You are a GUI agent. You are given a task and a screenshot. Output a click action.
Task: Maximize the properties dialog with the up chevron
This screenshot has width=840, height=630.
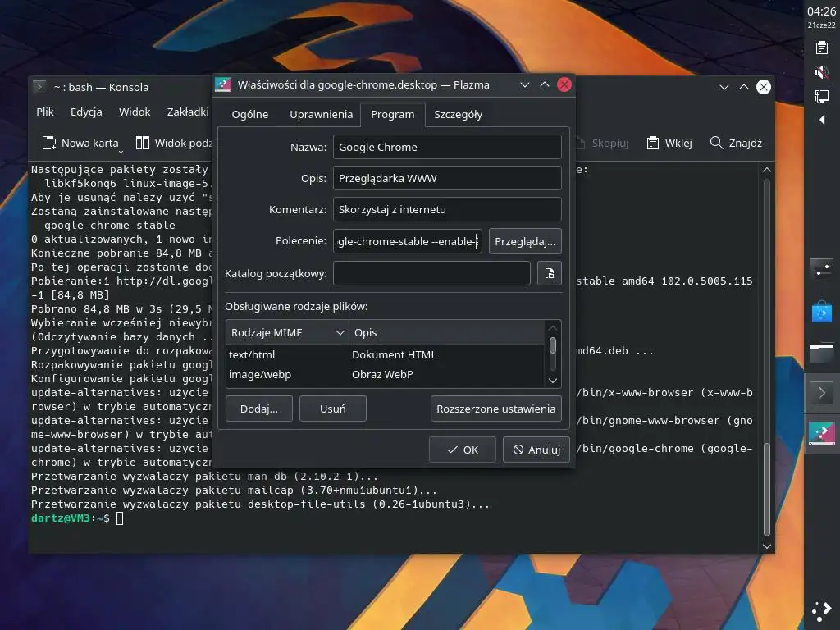pyautogui.click(x=545, y=84)
